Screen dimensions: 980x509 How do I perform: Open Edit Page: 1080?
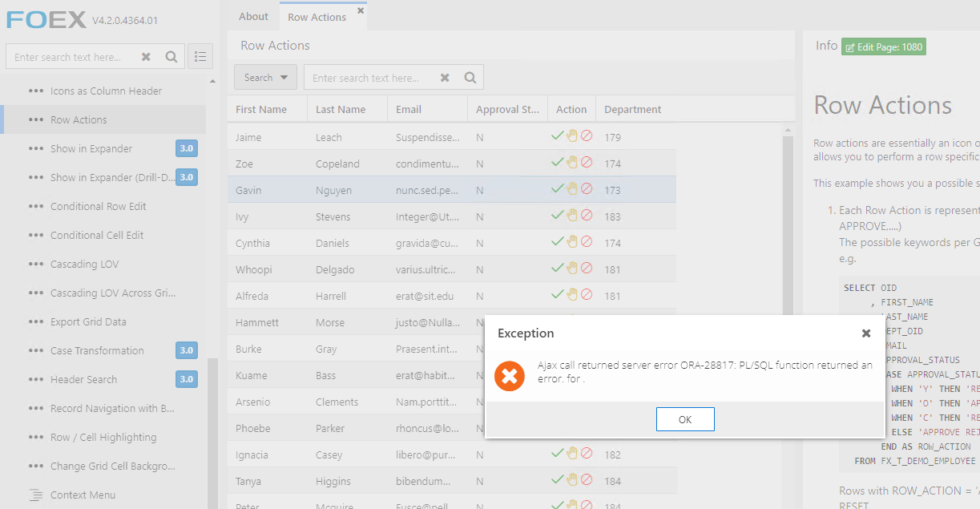pos(883,46)
